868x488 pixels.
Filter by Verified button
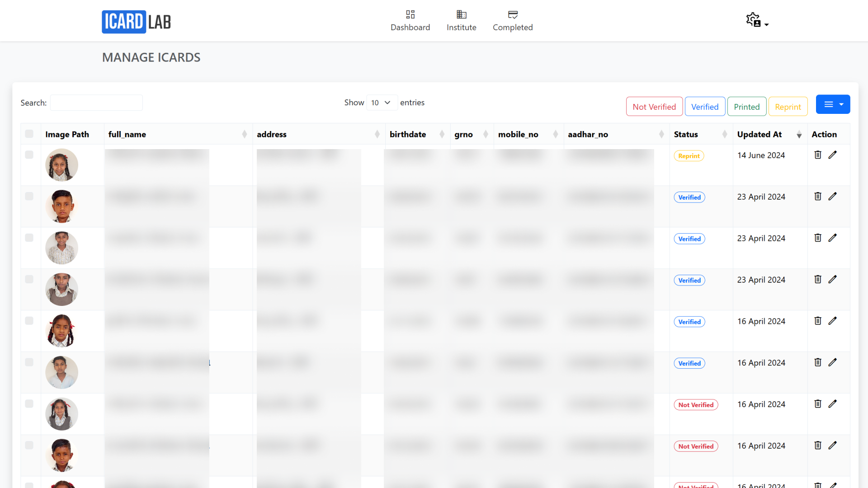[x=705, y=107]
